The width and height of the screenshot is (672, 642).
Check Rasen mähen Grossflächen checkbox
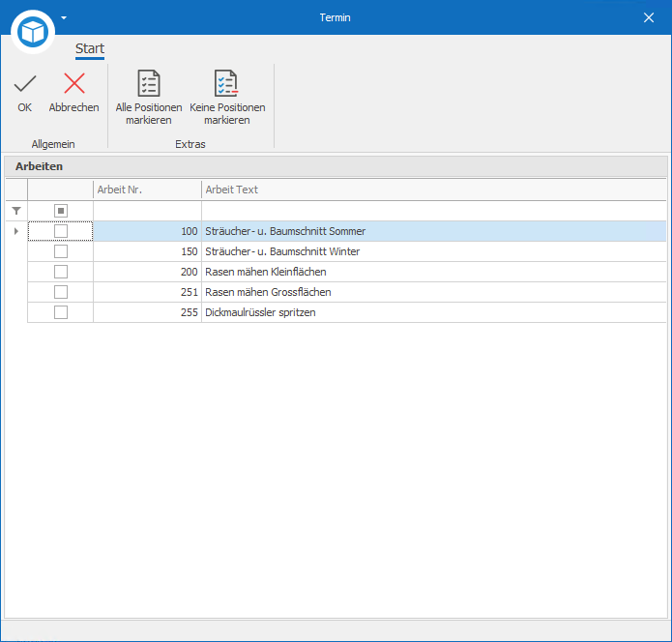click(61, 292)
